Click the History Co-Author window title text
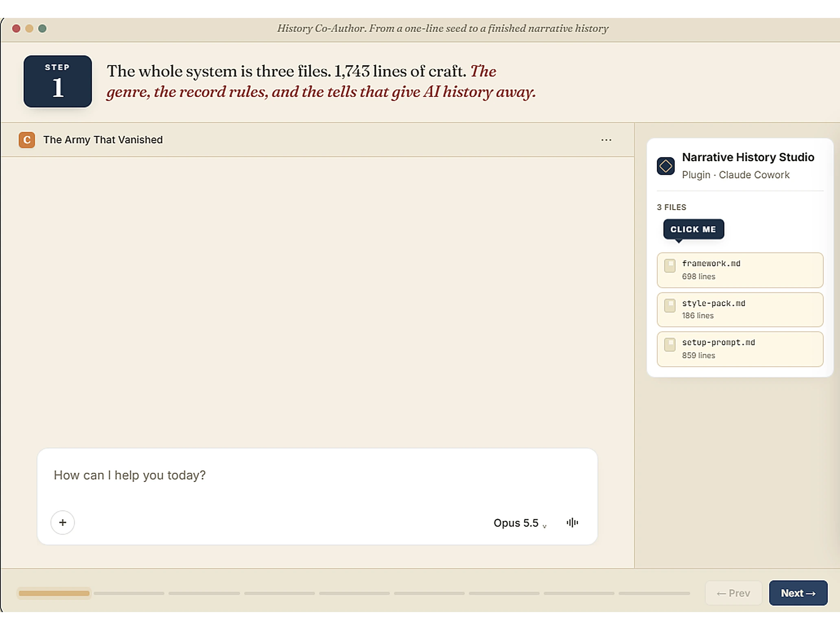This screenshot has width=840, height=630. (x=443, y=28)
